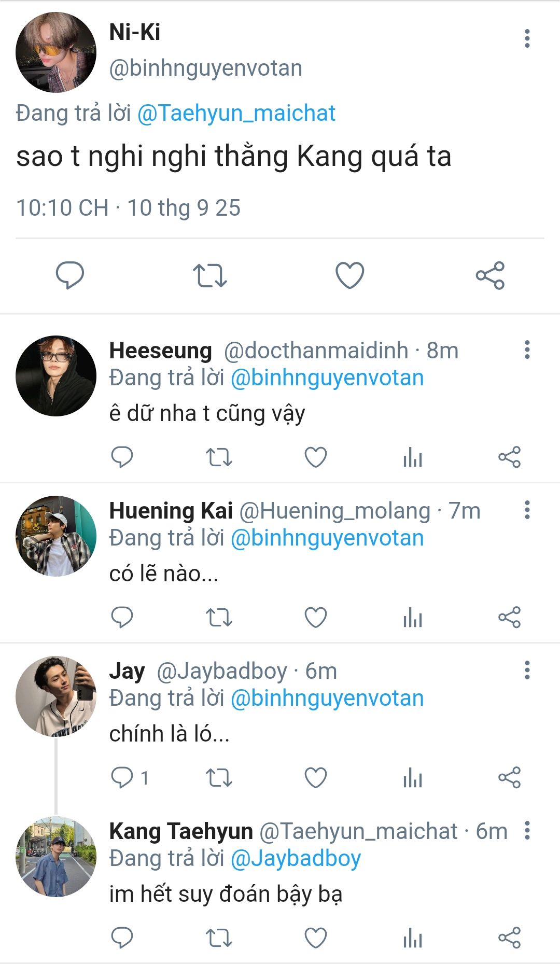Open more options on Jay's reply

tap(527, 670)
